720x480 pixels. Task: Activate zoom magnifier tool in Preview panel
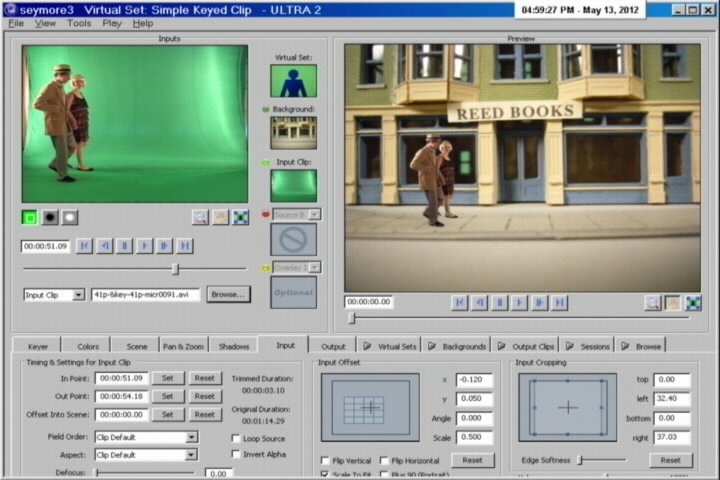click(652, 303)
